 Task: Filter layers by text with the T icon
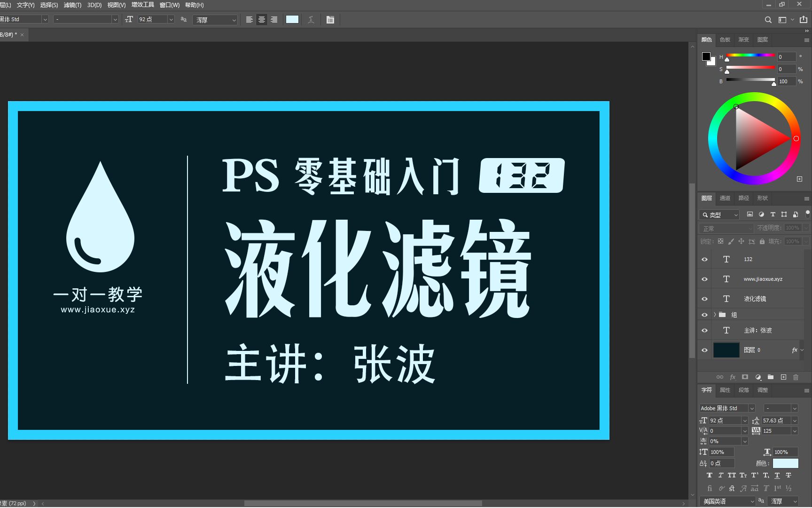point(773,214)
